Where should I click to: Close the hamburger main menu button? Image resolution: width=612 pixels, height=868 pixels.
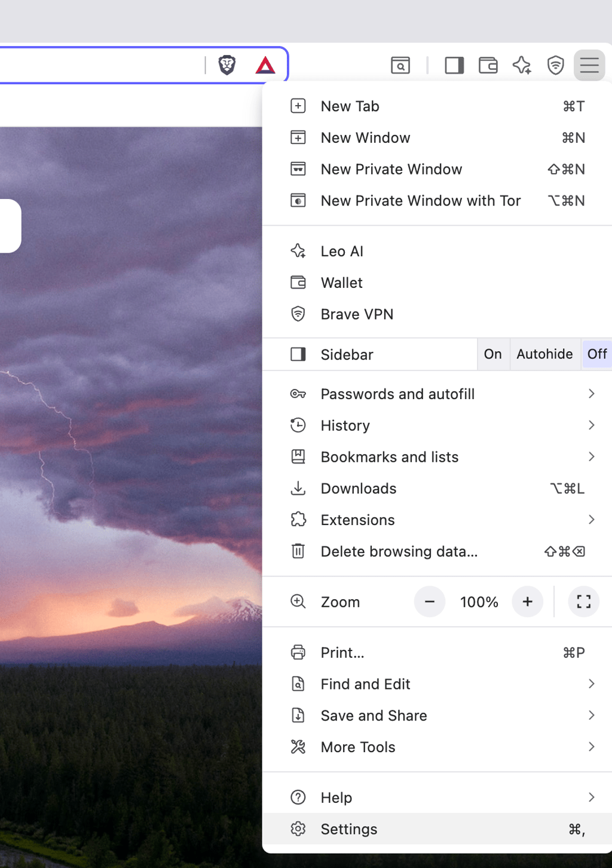(x=589, y=65)
